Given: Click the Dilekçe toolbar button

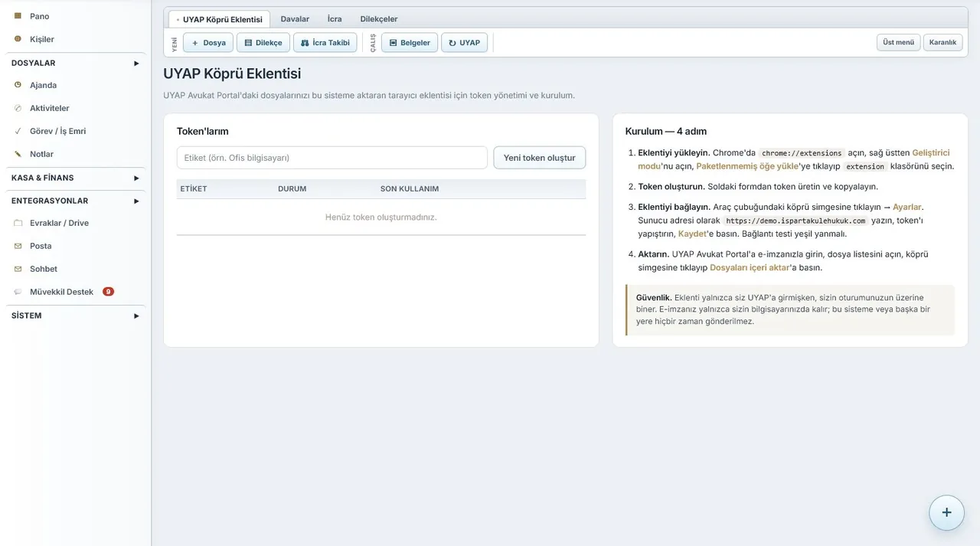Looking at the screenshot, I should (x=263, y=43).
